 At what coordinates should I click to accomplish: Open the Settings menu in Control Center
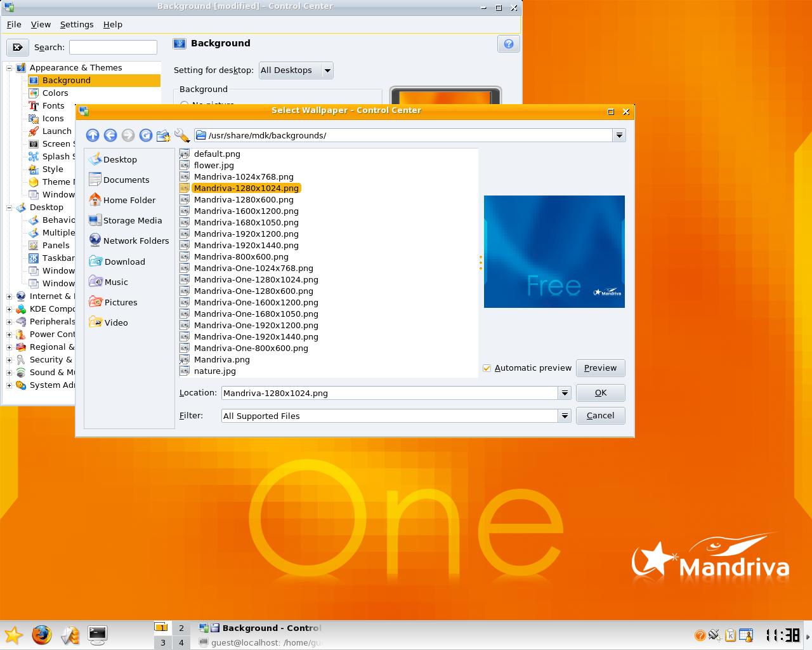tap(77, 24)
